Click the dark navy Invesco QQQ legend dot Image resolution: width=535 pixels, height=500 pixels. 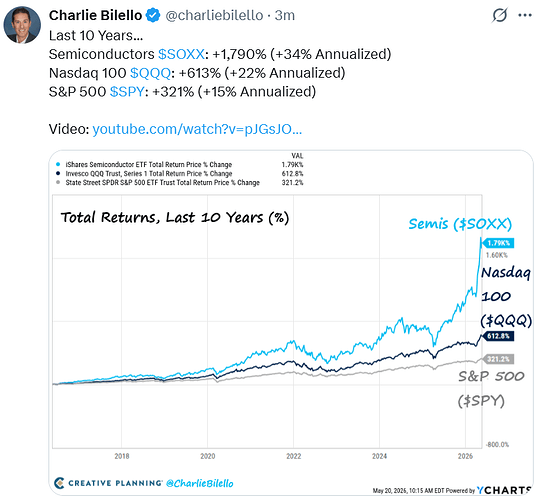click(x=58, y=173)
